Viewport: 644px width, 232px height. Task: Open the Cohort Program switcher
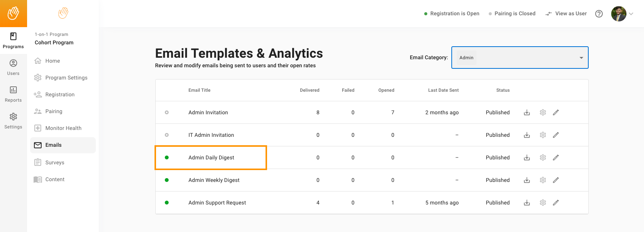point(54,42)
